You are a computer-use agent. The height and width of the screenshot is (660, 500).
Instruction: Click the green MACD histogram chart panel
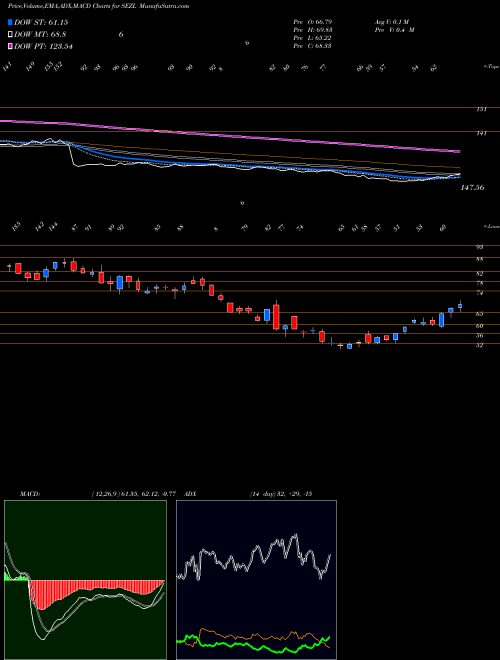pyautogui.click(x=85, y=580)
